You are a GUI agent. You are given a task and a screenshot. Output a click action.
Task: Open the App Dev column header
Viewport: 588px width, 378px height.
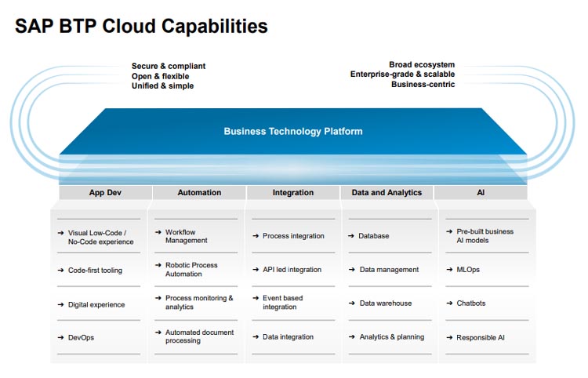click(105, 192)
